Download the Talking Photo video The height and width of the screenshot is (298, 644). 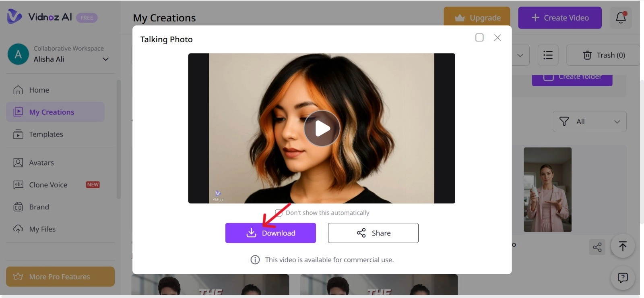tap(270, 233)
